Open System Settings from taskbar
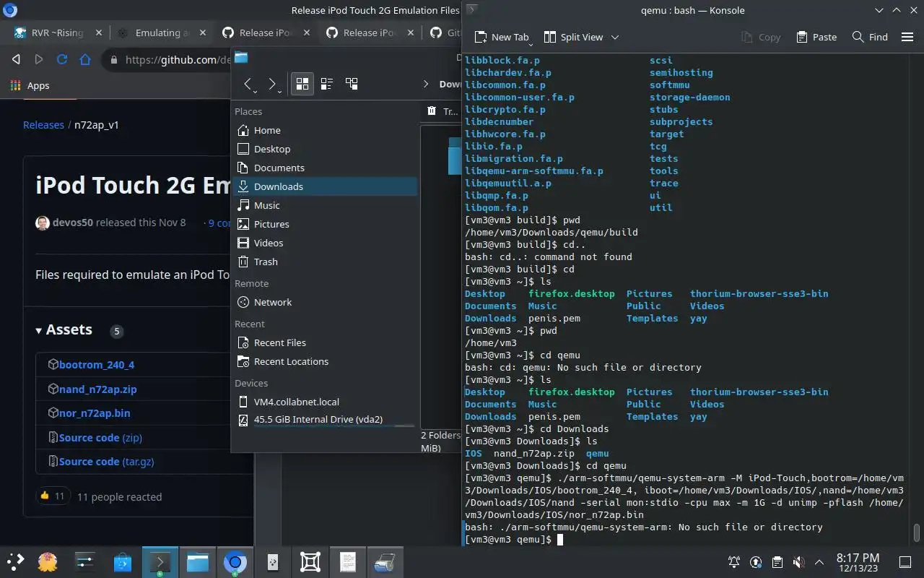 (85, 561)
